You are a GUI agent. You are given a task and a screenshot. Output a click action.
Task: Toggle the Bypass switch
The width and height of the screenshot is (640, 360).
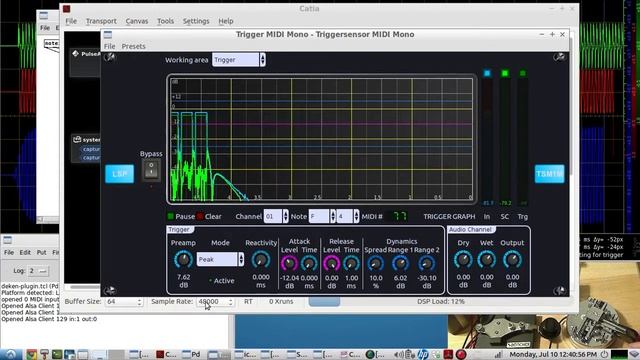[x=151, y=170]
